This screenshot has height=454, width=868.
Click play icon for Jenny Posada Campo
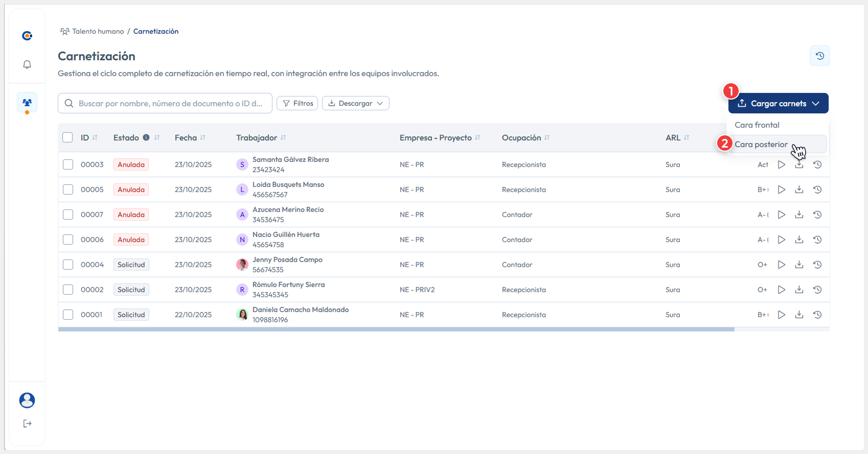click(x=781, y=265)
